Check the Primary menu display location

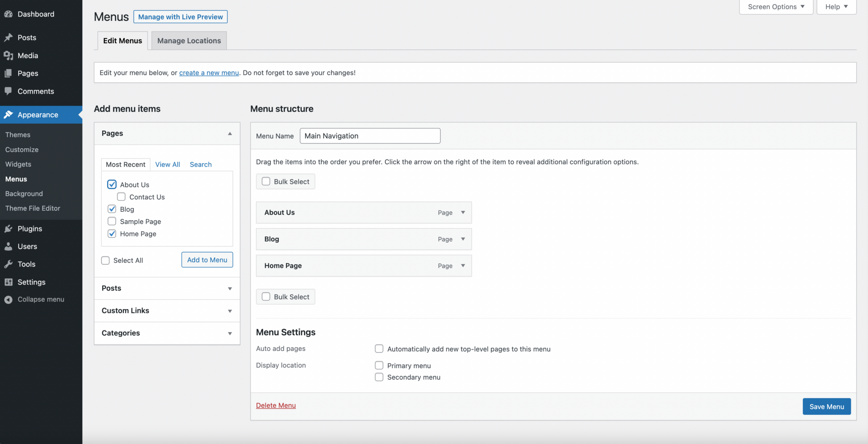coord(378,365)
